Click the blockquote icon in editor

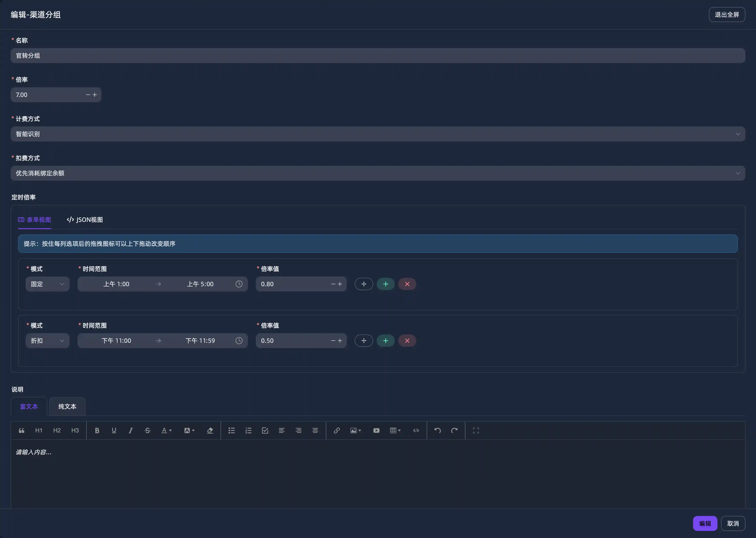pyautogui.click(x=22, y=430)
